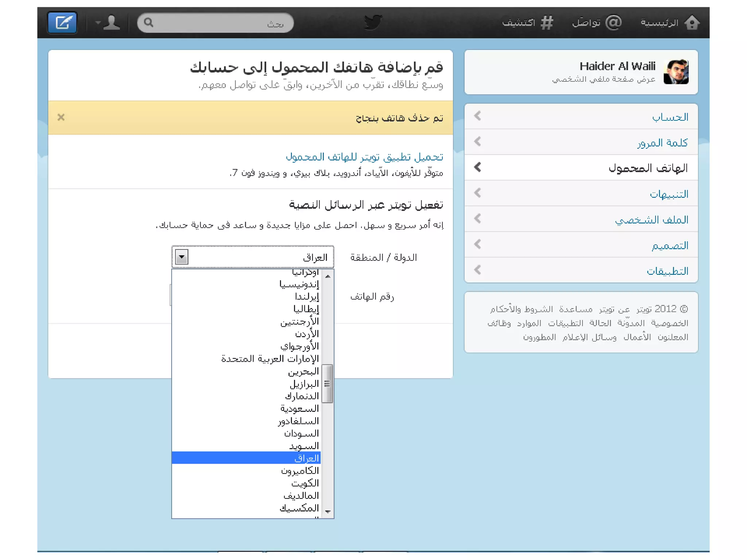Switch to التنبيهات settings tab
Image resolution: width=747 pixels, height=560 pixels.
[669, 194]
